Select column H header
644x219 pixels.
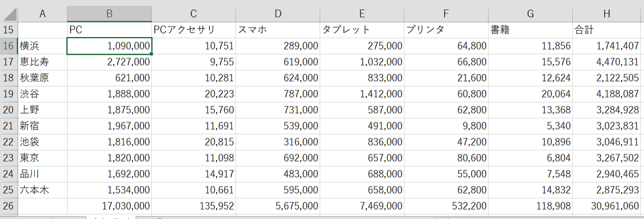tap(607, 14)
